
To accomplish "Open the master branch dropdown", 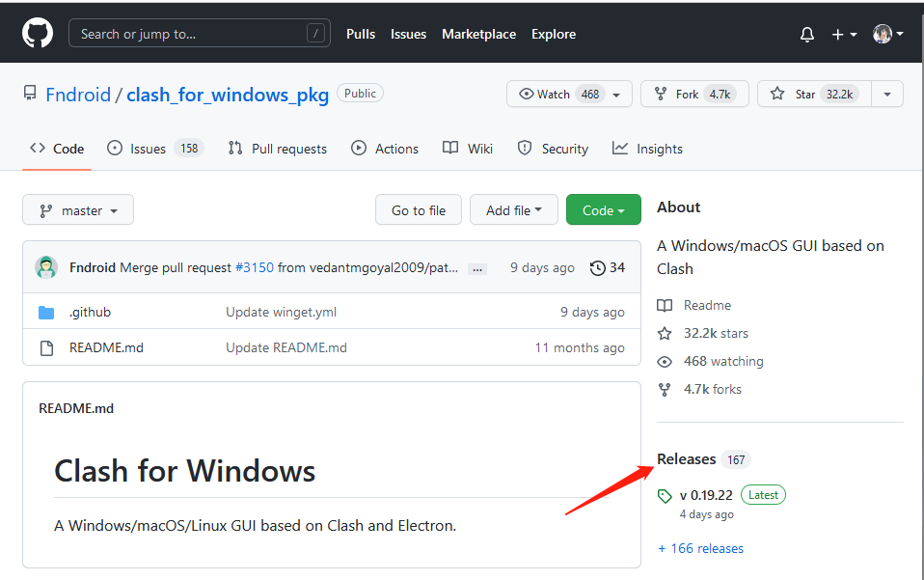I will [78, 210].
